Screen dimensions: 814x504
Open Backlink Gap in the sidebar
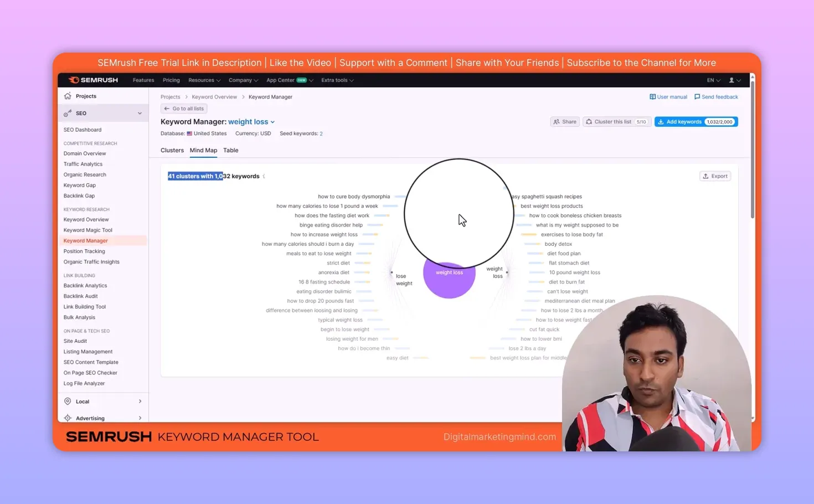click(x=79, y=196)
